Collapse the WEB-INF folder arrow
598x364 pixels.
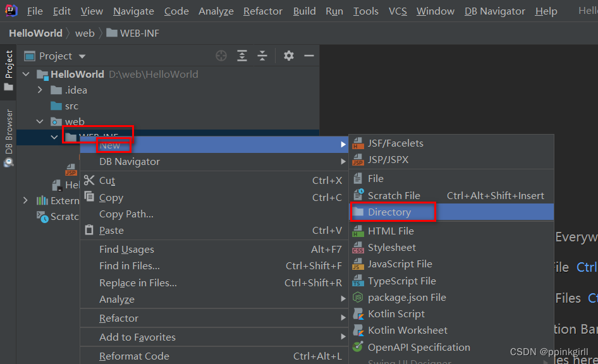pos(54,137)
